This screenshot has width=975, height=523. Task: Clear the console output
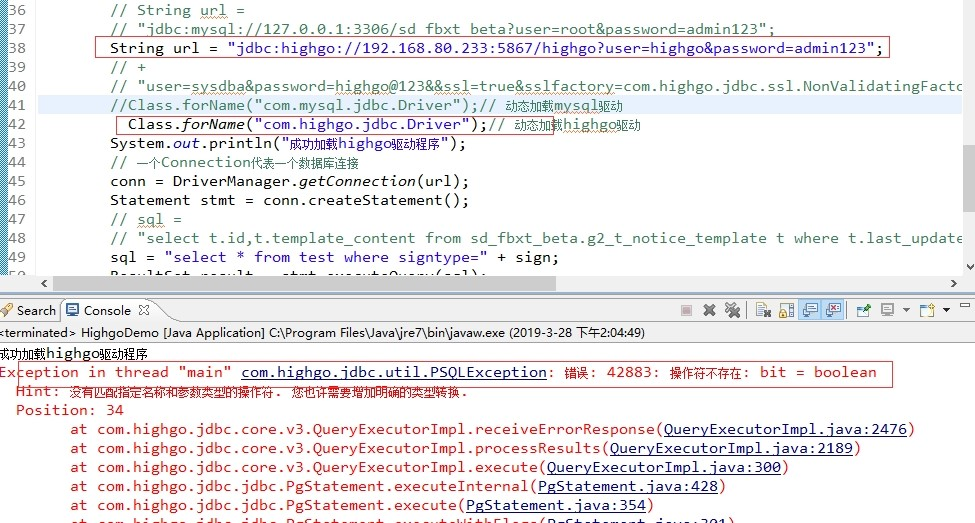coord(764,310)
